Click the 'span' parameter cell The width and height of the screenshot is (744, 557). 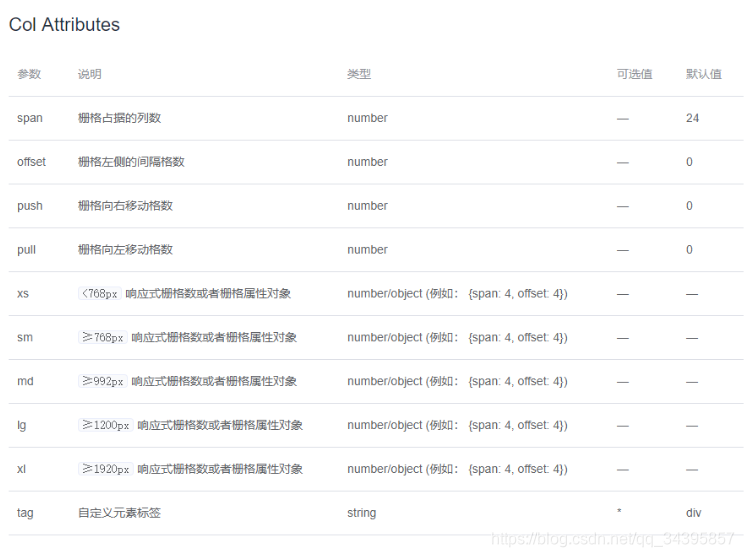(x=30, y=118)
